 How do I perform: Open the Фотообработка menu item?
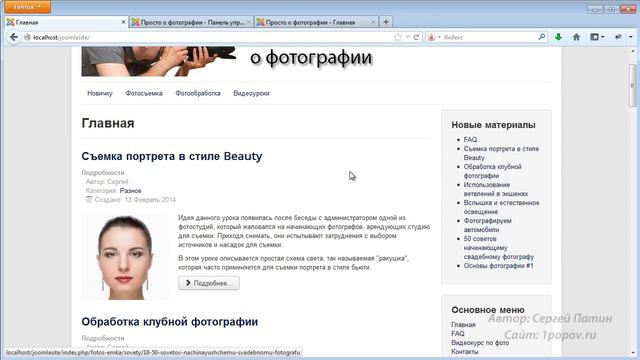click(x=198, y=93)
